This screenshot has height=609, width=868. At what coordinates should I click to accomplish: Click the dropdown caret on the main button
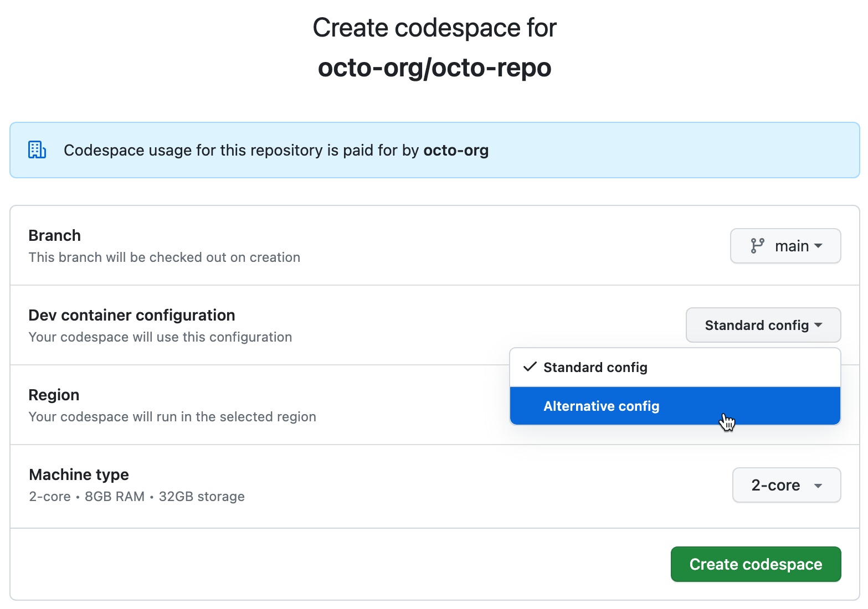click(x=819, y=246)
